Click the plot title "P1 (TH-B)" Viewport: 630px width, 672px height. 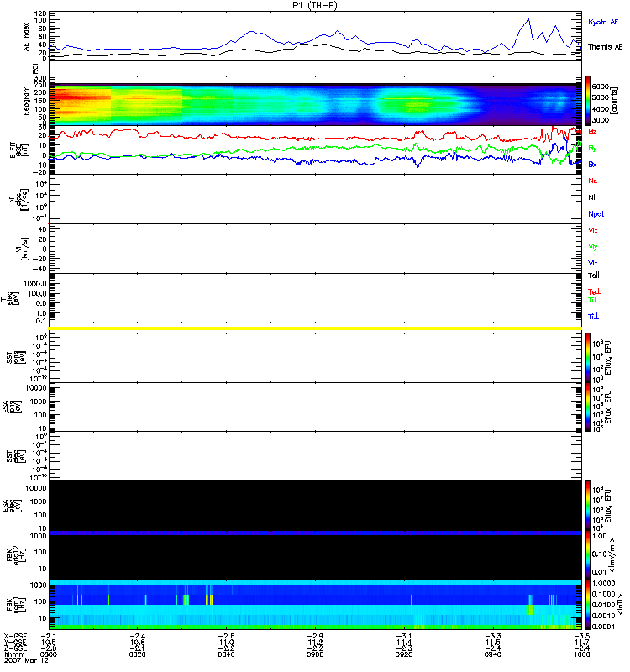(315, 5)
